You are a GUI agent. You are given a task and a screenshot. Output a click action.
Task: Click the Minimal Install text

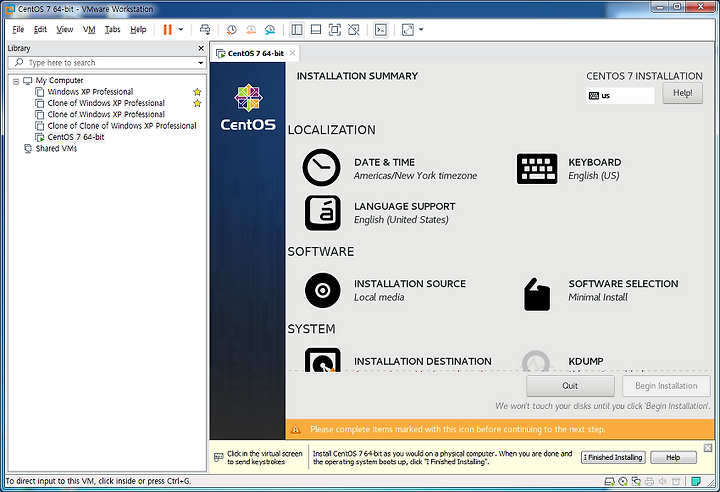point(598,297)
